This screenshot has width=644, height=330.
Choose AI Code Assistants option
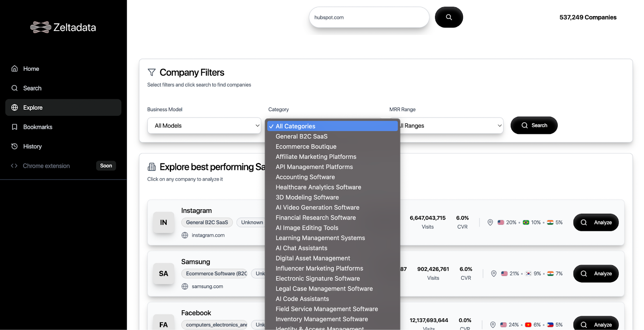332,299
